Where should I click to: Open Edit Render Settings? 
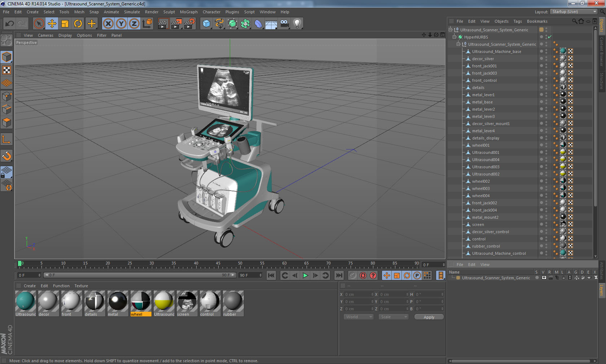[190, 24]
